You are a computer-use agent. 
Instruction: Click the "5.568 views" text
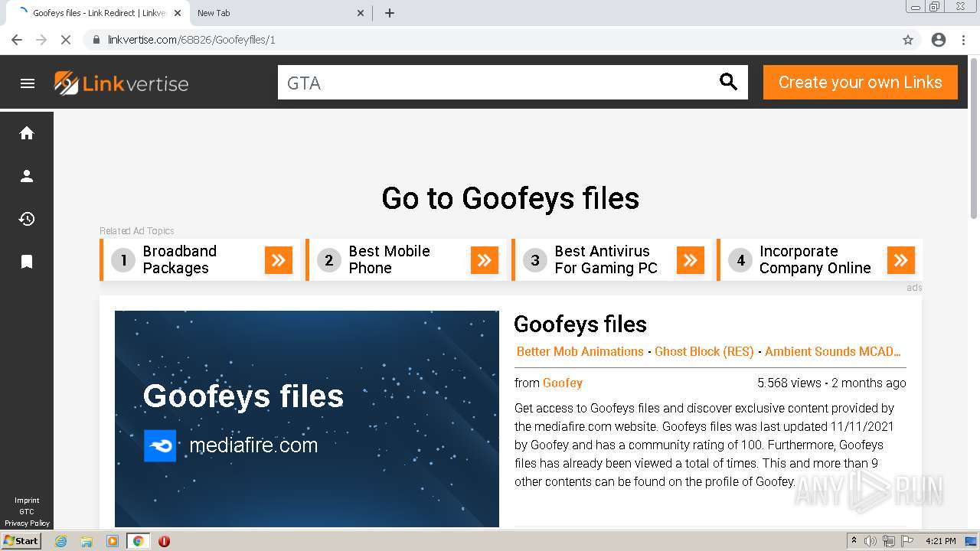[789, 383]
